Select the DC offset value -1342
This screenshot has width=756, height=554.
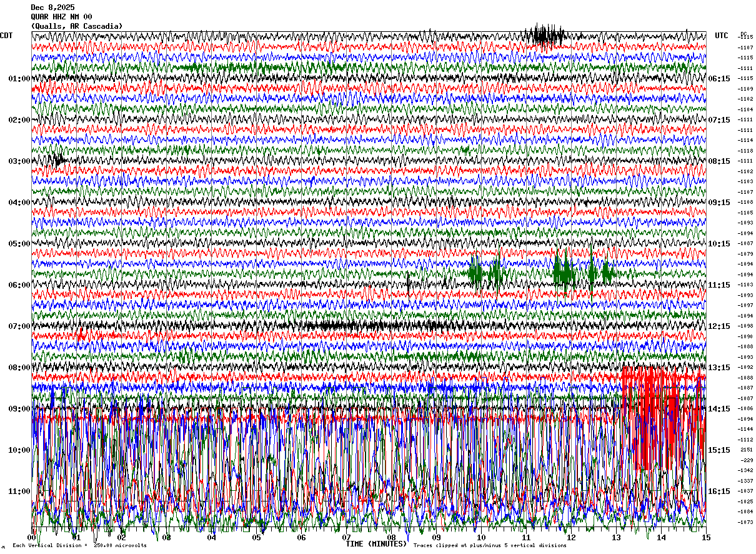coord(746,471)
